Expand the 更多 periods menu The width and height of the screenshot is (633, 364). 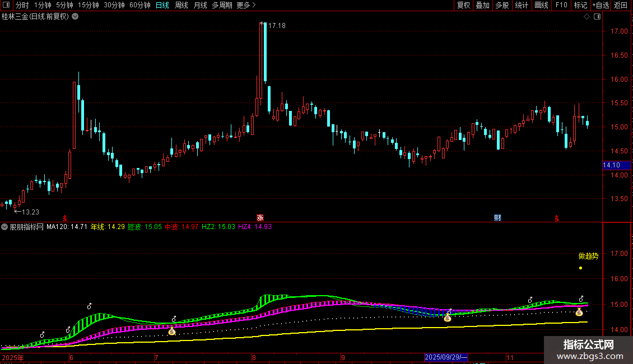tap(246, 5)
